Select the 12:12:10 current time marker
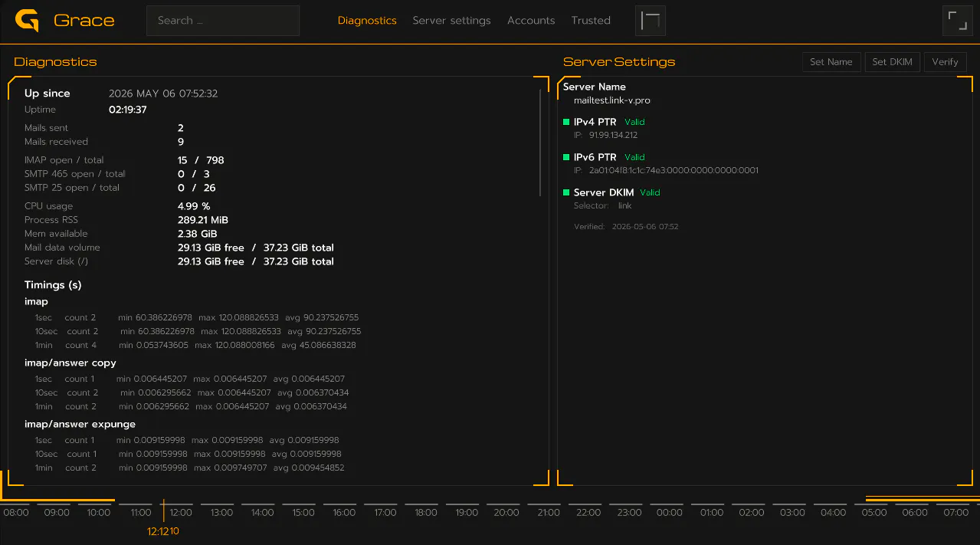The height and width of the screenshot is (545, 980). point(163,531)
